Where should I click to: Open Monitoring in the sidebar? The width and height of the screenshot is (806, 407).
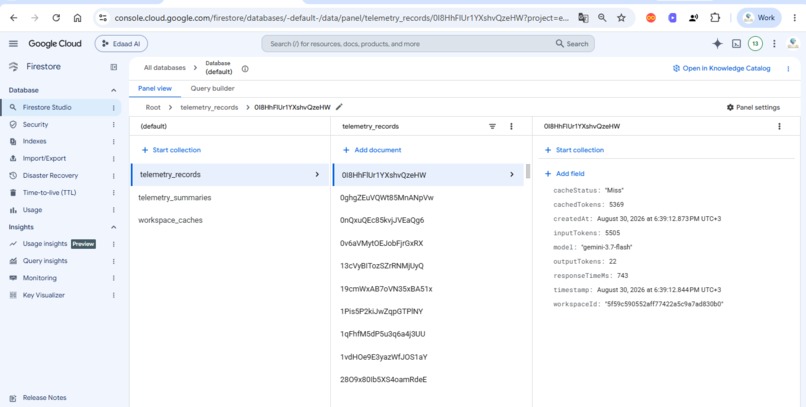coord(40,278)
